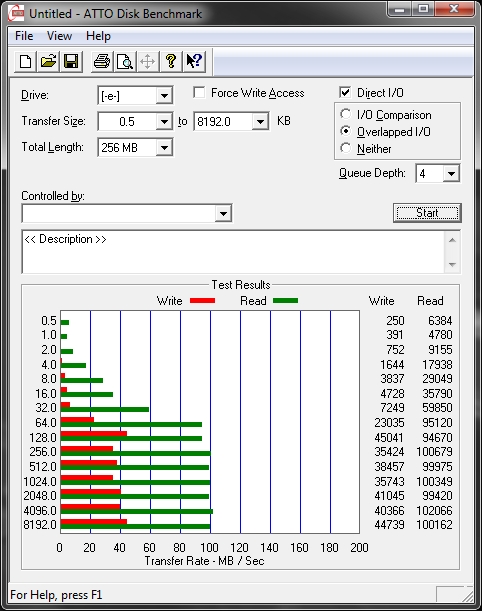Choose the Neither radio option
The image size is (482, 611).
coord(345,148)
